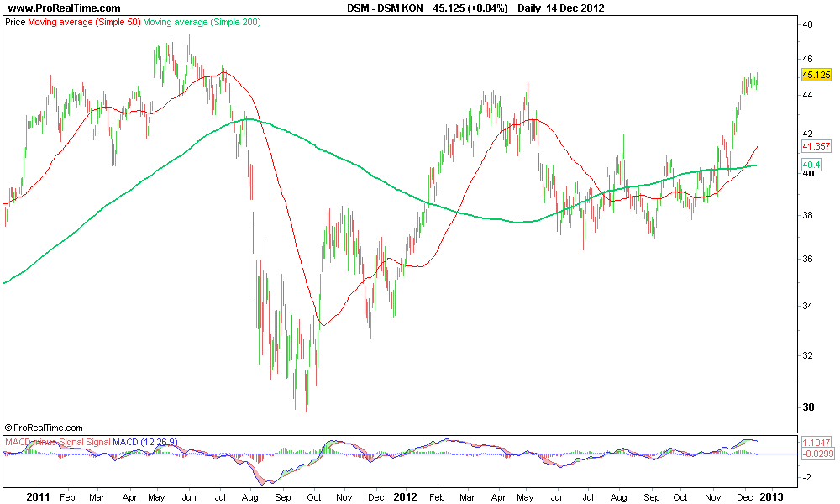Click the 30 price axis label

point(808,407)
